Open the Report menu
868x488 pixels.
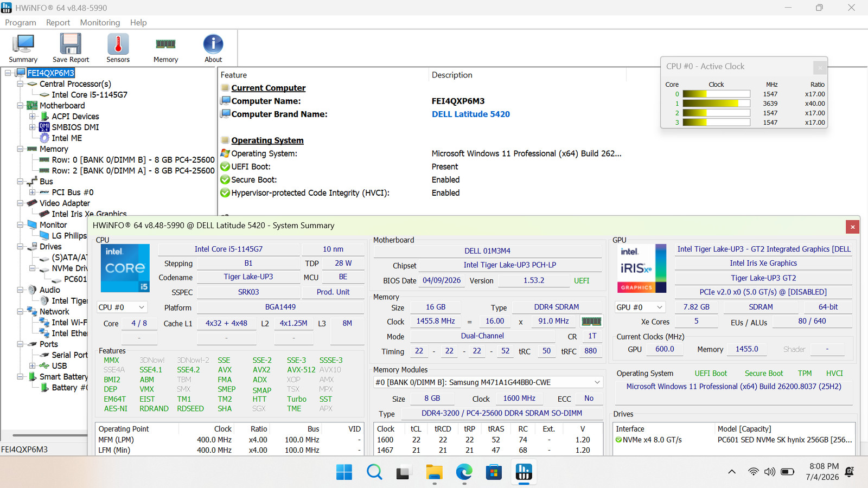click(x=58, y=22)
